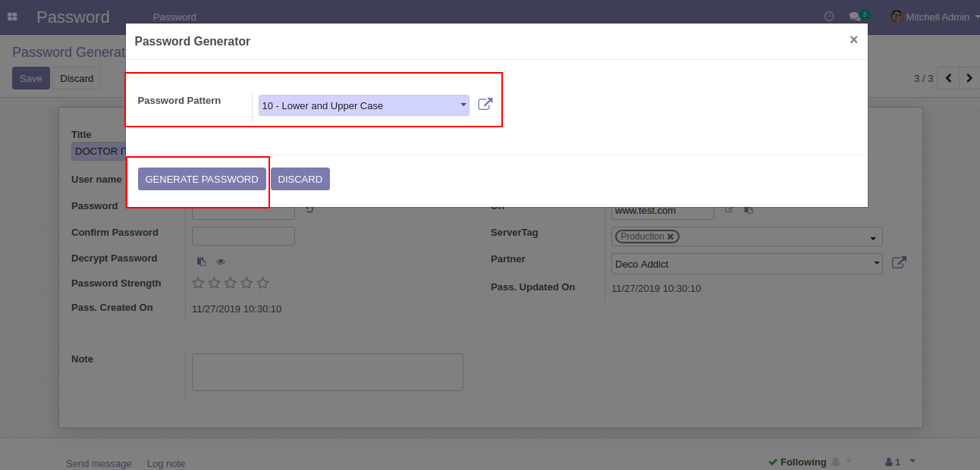Click DISCARD in the dialog

pyautogui.click(x=300, y=179)
